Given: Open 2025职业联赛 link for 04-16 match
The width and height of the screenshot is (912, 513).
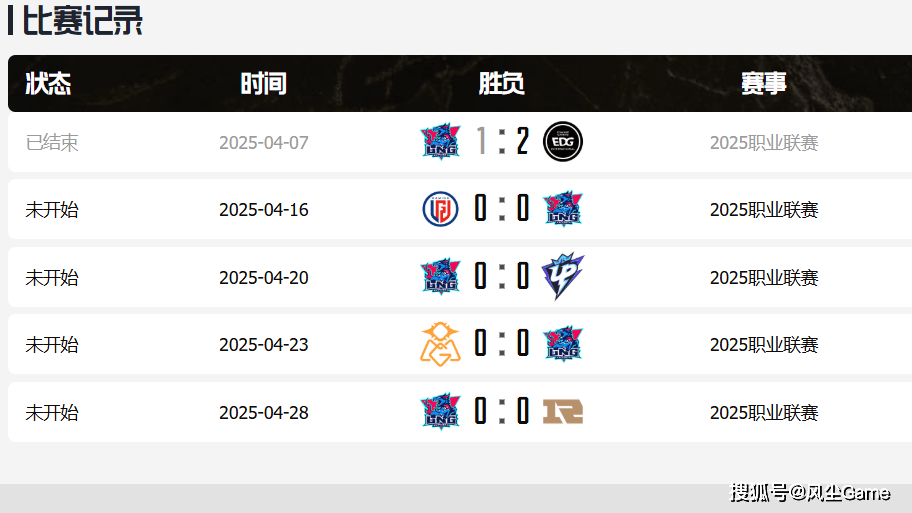Looking at the screenshot, I should (x=764, y=209).
